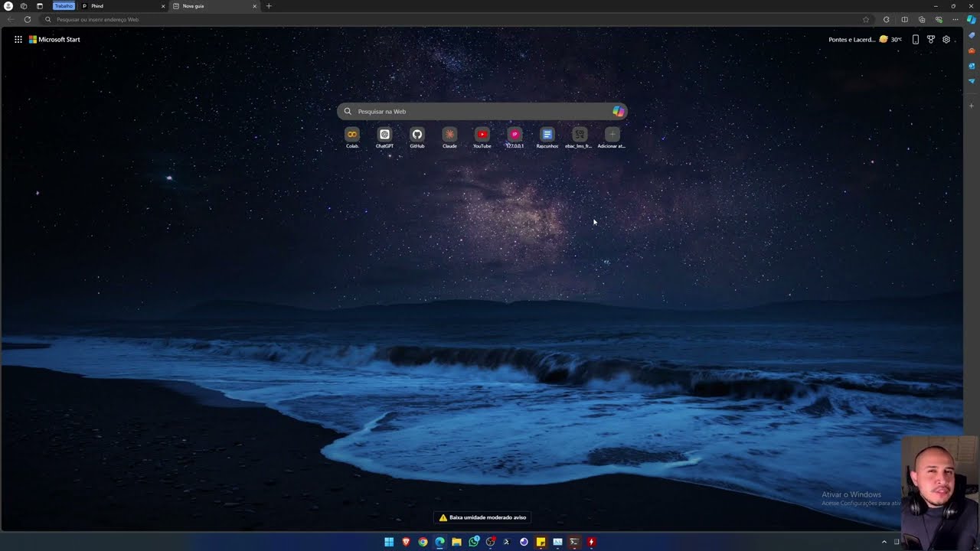
Task: Open the Copilot sidebar icon
Action: [x=972, y=19]
